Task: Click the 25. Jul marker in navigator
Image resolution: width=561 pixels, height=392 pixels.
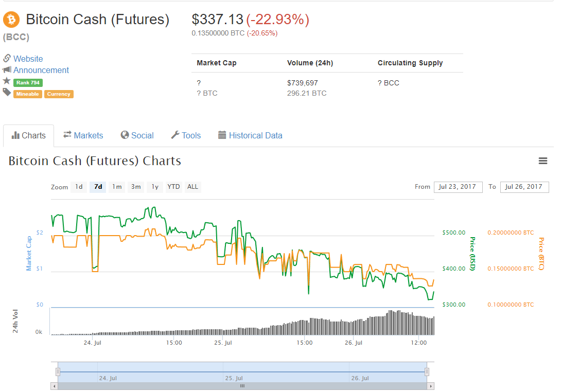Action: [234, 378]
